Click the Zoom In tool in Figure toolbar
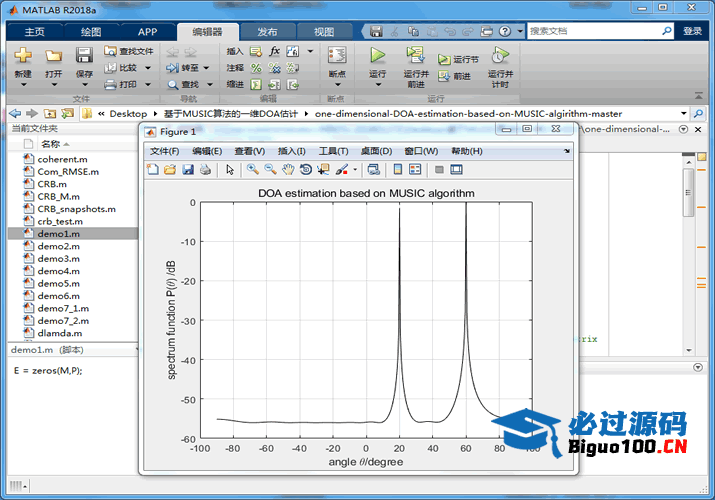The image size is (715, 500). [x=253, y=169]
